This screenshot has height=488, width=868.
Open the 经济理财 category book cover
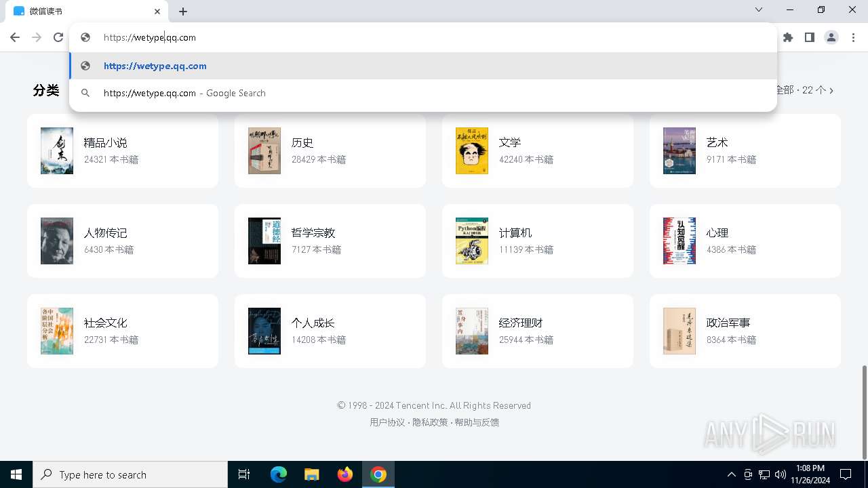pos(472,331)
